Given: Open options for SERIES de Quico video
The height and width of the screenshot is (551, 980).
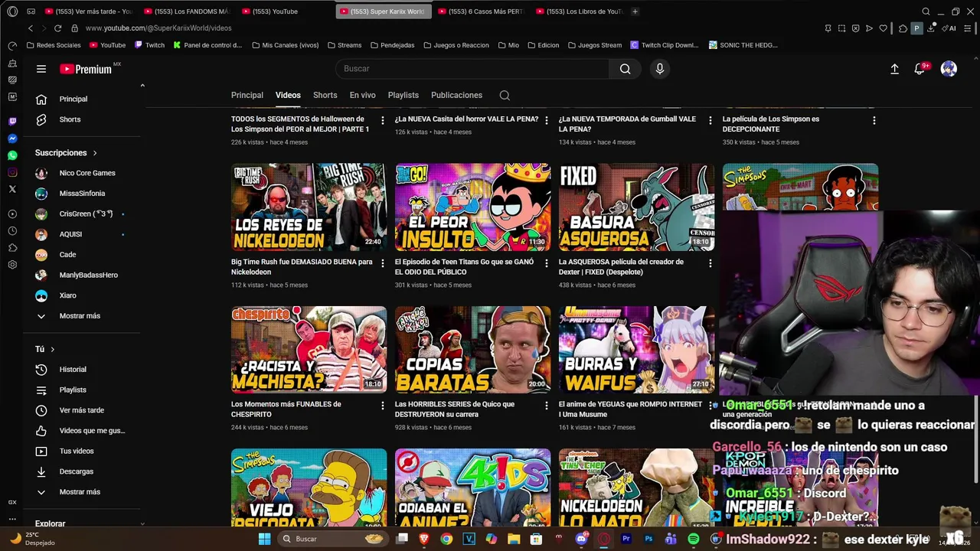Looking at the screenshot, I should click(547, 406).
